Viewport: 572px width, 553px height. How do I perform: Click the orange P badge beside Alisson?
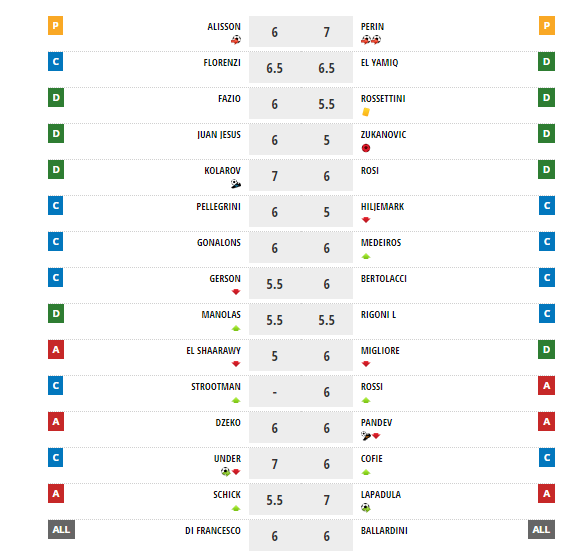tap(55, 26)
